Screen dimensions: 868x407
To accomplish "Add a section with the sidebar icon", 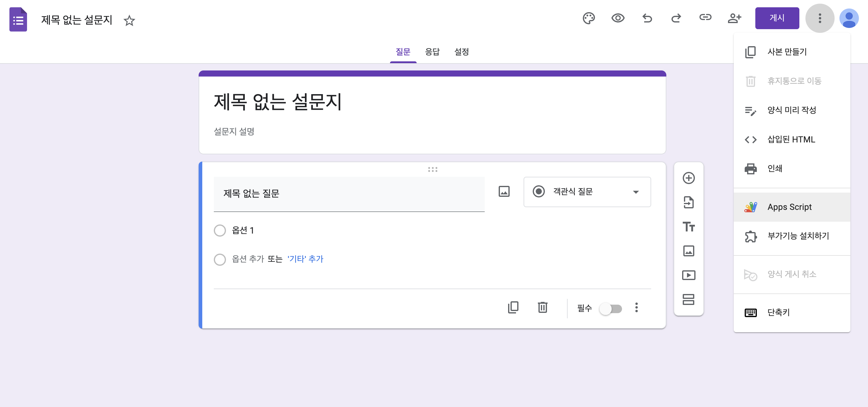I will pyautogui.click(x=689, y=299).
